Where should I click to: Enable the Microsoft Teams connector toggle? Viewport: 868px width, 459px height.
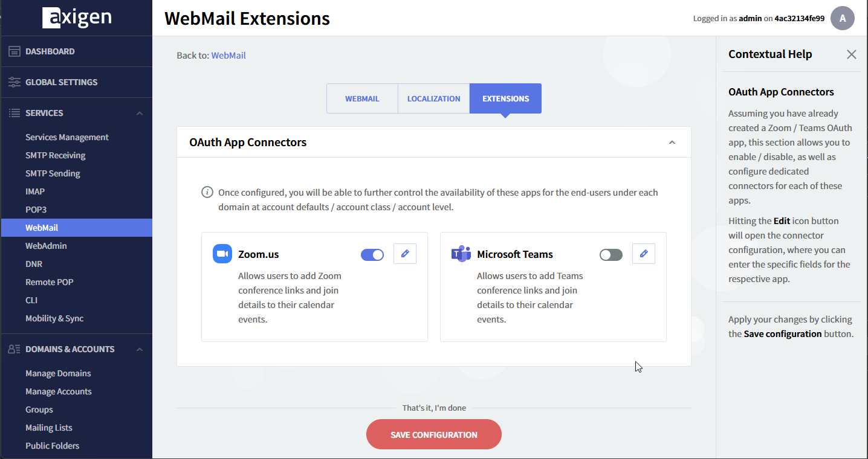click(x=611, y=255)
